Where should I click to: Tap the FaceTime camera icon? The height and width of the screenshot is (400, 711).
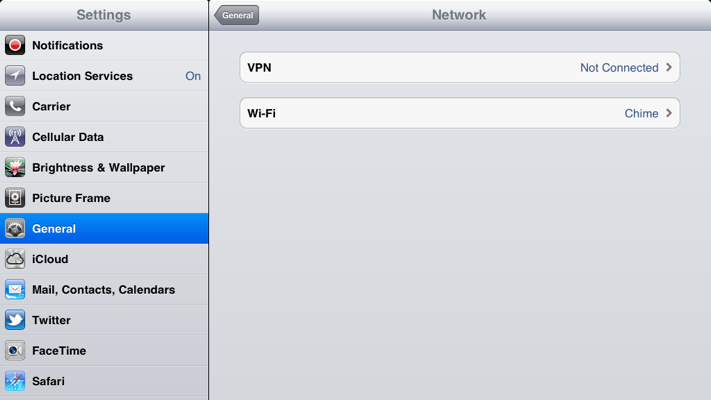coord(15,351)
